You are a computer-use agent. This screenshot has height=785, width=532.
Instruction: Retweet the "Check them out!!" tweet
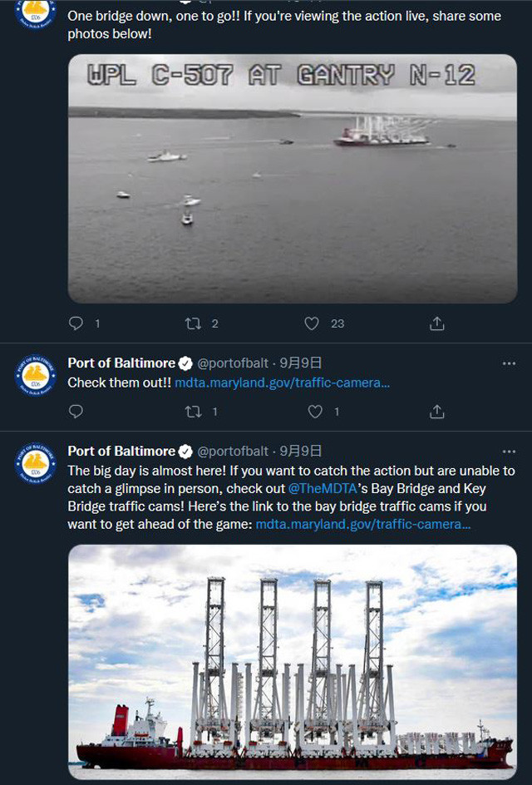click(194, 412)
